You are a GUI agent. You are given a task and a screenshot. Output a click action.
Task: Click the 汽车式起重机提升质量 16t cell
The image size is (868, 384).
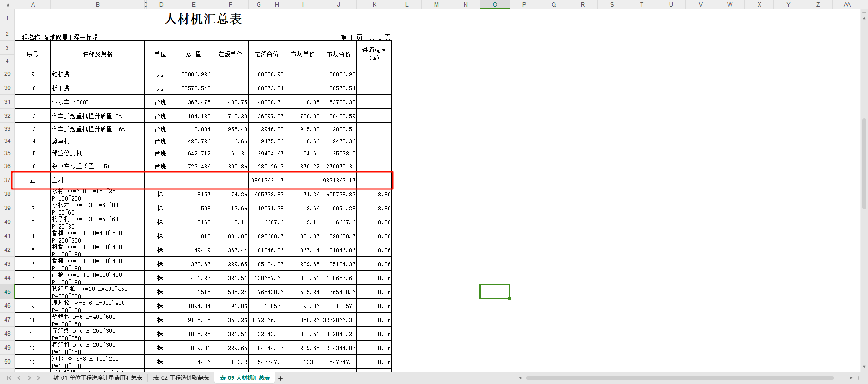[x=98, y=129]
